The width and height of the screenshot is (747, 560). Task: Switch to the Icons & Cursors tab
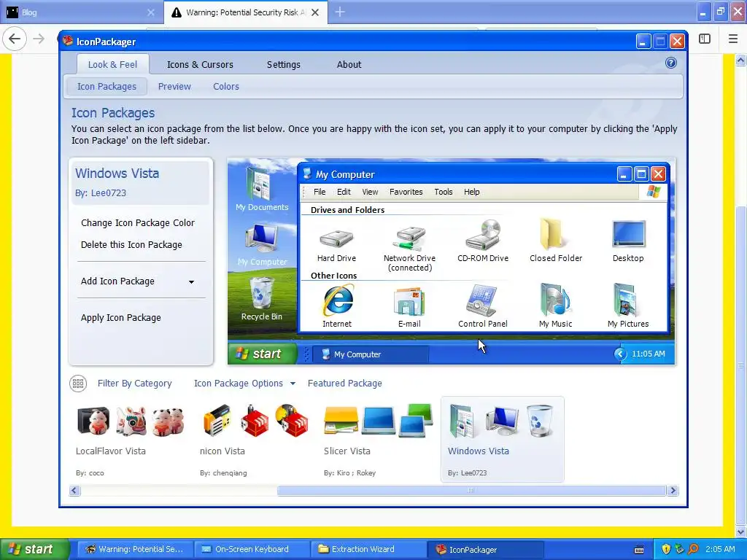coord(200,64)
